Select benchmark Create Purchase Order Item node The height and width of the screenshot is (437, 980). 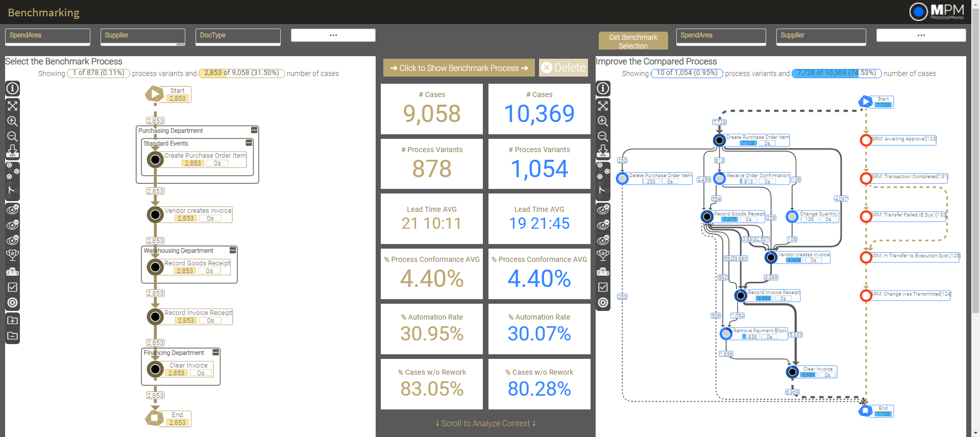coord(197,159)
